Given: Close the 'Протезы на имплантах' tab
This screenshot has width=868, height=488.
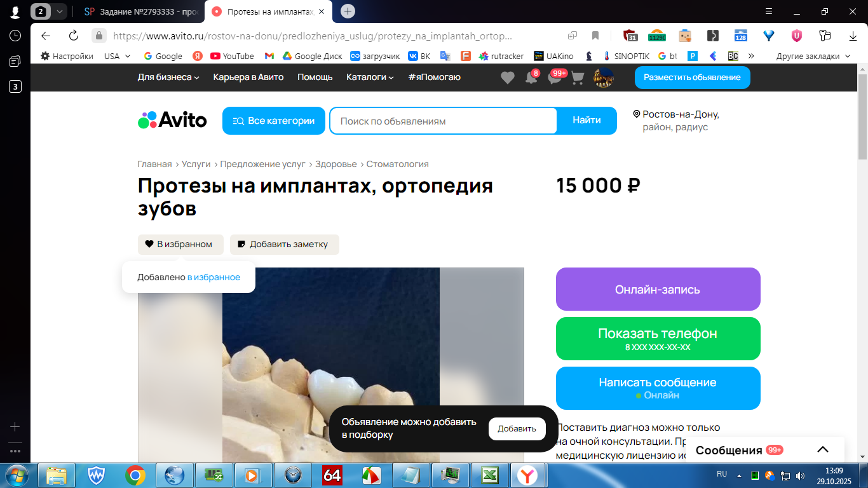Looking at the screenshot, I should 321,11.
